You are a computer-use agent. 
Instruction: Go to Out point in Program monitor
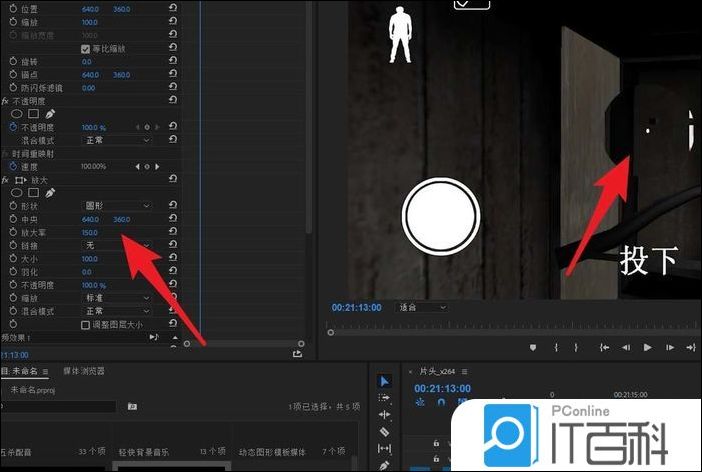(x=691, y=348)
